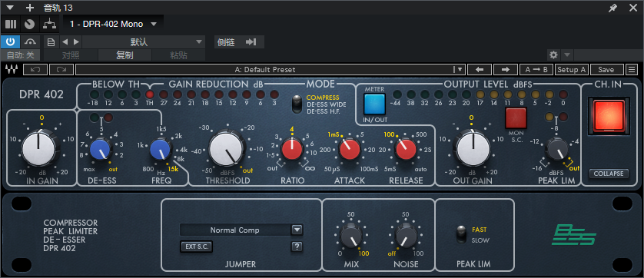
Task: Click the Save preset button
Action: 606,69
